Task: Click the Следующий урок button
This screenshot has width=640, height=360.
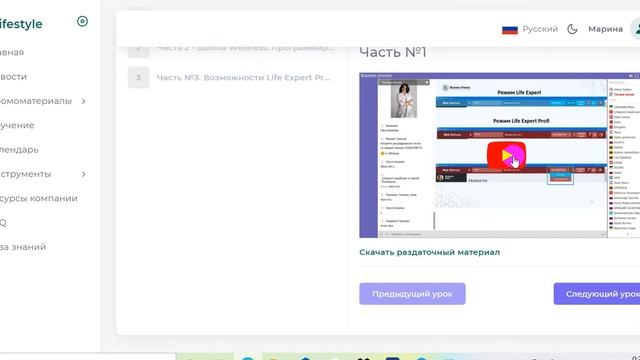Action: 597,294
